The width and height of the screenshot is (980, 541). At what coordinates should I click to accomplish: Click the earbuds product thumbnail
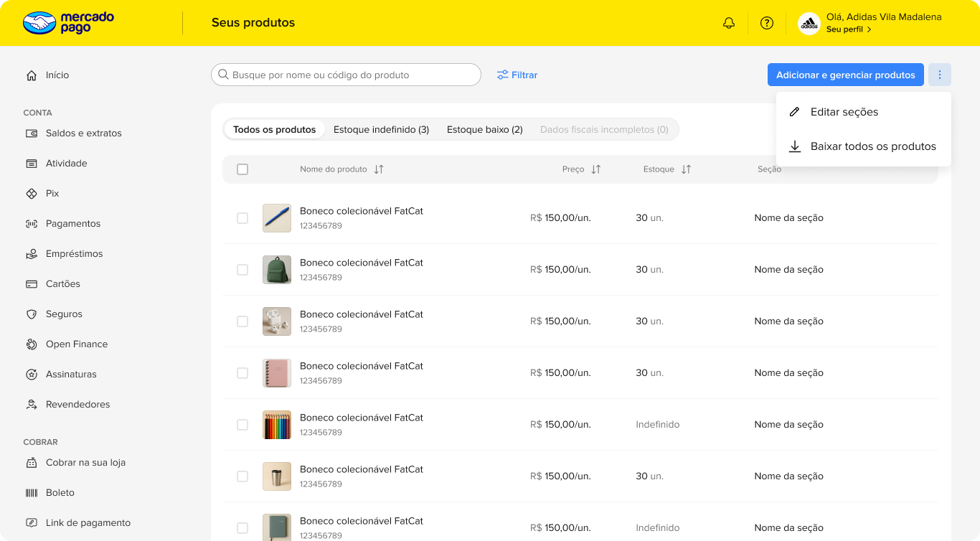[x=277, y=321]
